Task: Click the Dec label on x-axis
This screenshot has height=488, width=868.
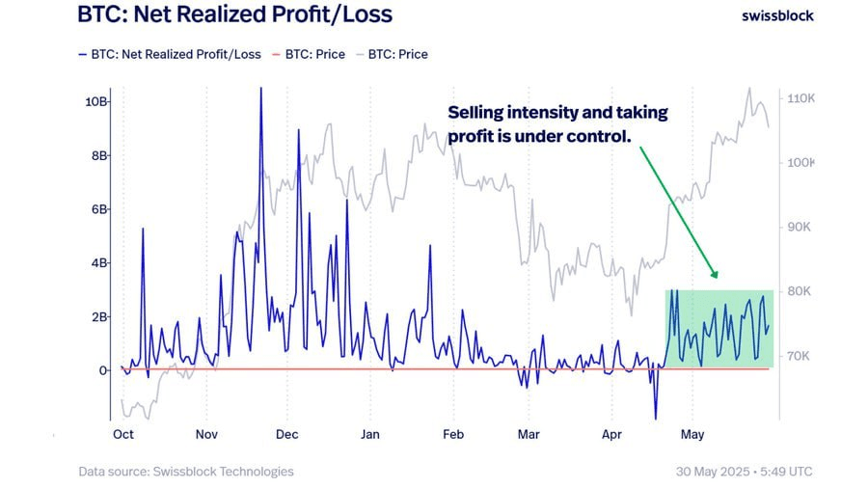Action: [286, 434]
